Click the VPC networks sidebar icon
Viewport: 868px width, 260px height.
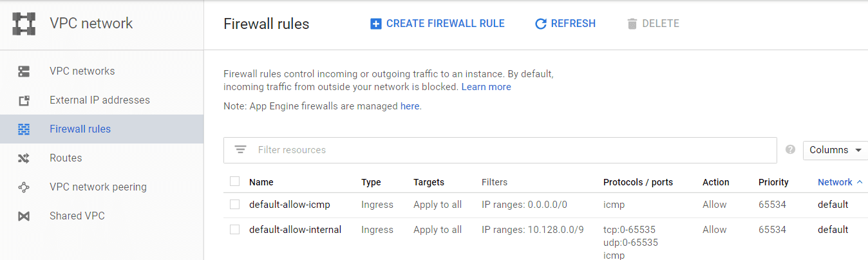point(24,71)
